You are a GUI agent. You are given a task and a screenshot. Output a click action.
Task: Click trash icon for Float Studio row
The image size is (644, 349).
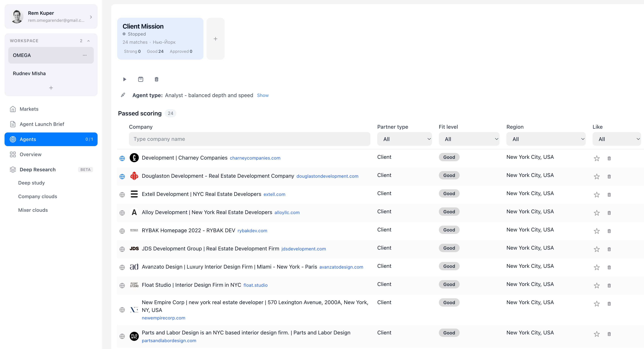[609, 285]
